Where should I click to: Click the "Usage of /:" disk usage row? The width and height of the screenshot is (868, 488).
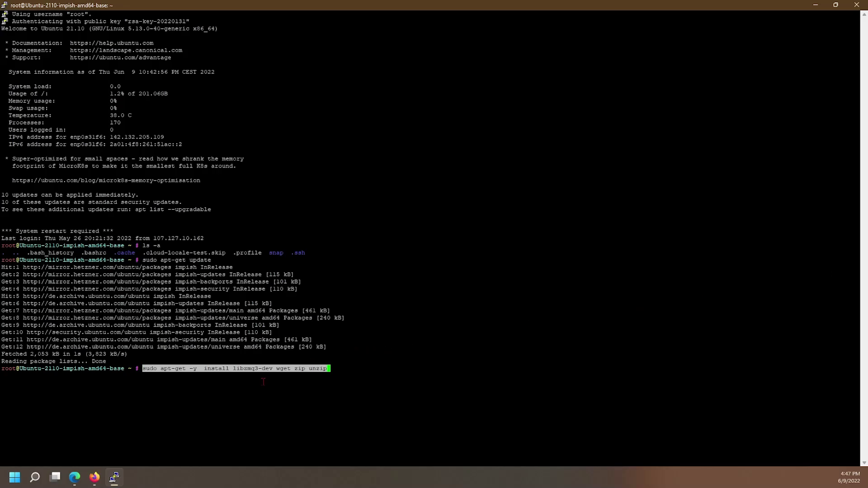[x=88, y=94]
